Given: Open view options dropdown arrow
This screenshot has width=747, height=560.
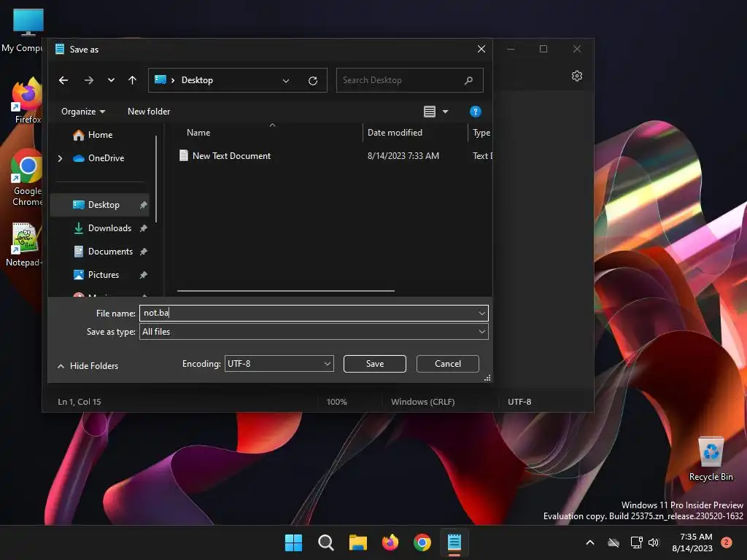Looking at the screenshot, I should 446,112.
